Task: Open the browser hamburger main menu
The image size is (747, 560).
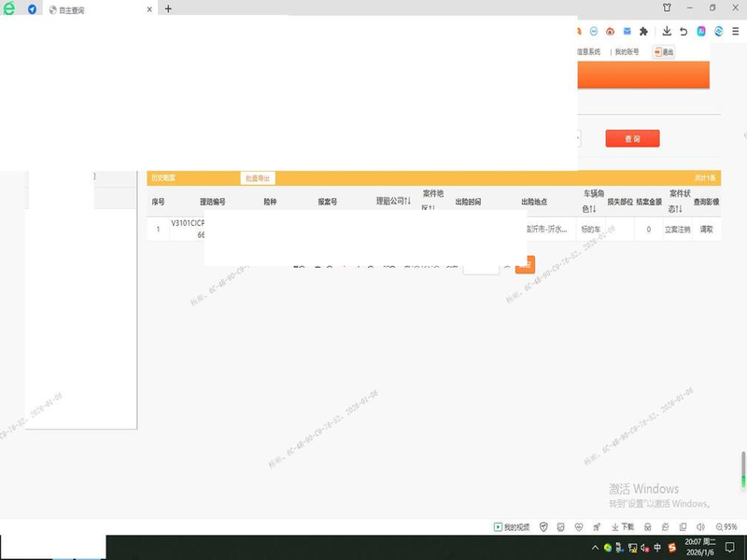Action: (x=736, y=31)
